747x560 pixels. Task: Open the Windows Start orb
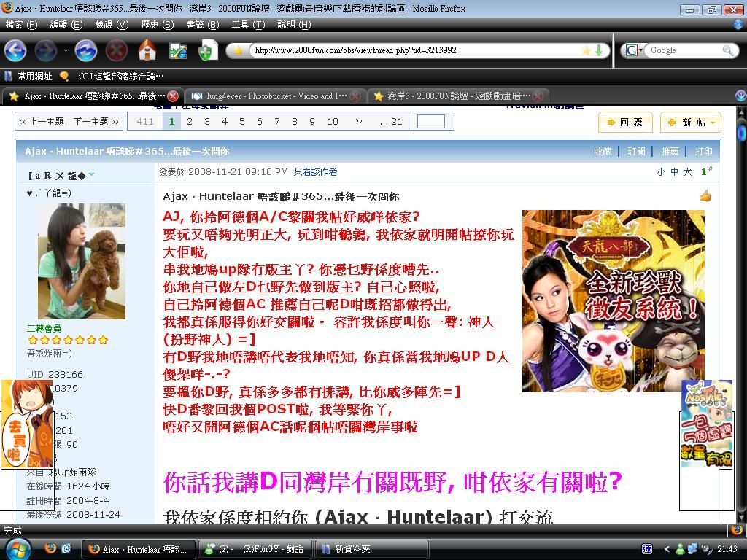18,548
